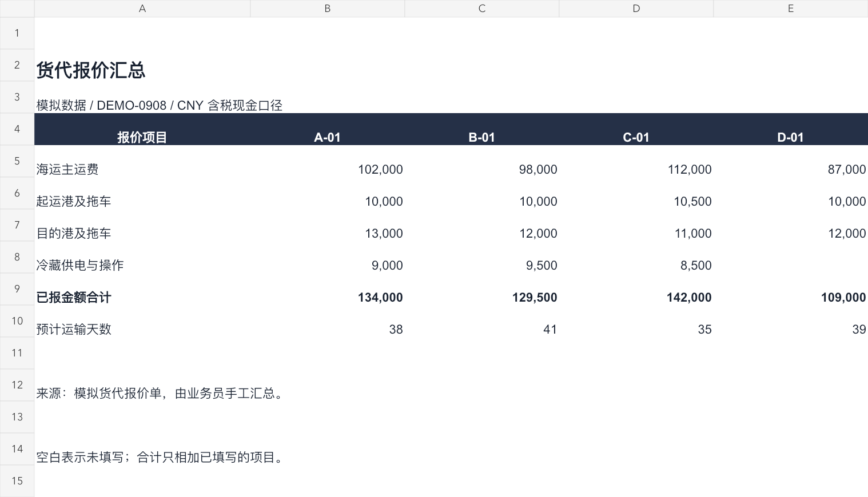Select row 9 header
Screen dimensions: 868x497
pyautogui.click(x=17, y=289)
